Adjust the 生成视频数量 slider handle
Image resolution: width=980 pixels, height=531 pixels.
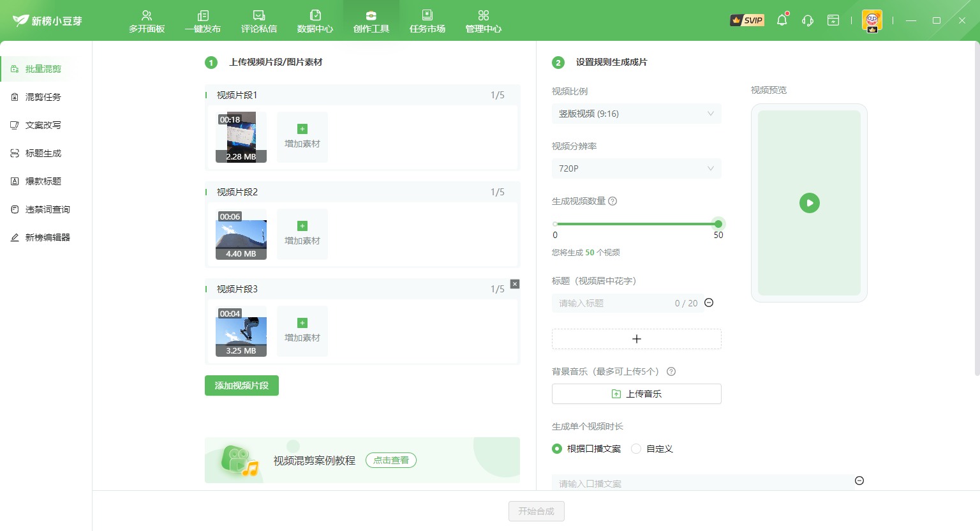718,224
